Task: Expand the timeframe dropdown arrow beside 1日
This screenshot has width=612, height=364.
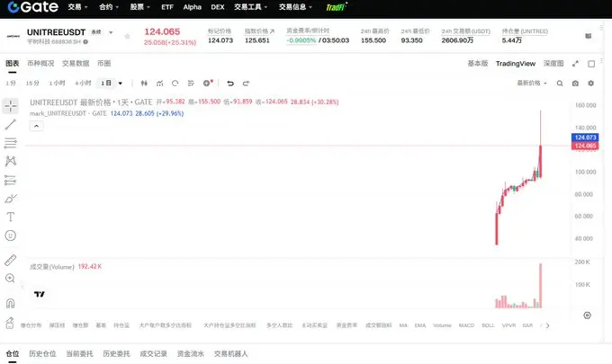Action: point(121,83)
